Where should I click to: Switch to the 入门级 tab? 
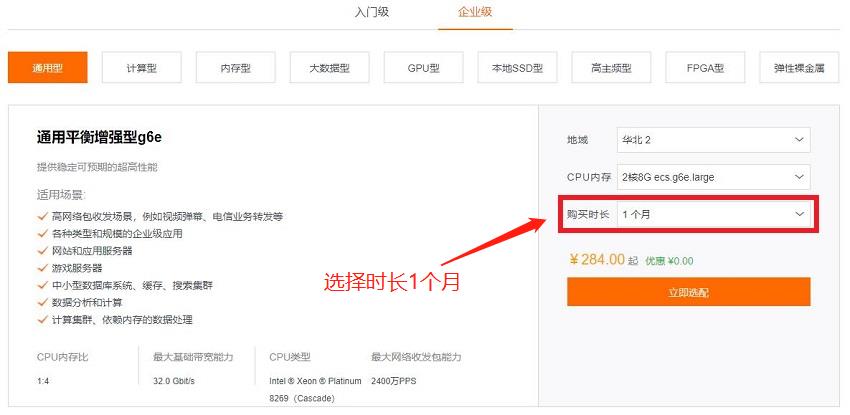[372, 12]
